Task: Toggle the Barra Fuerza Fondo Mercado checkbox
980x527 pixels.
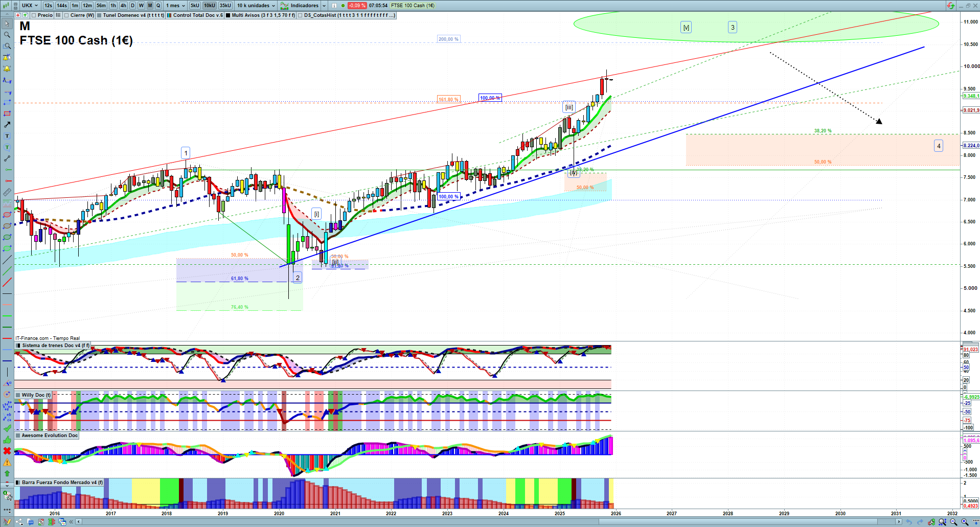Action: (18, 483)
